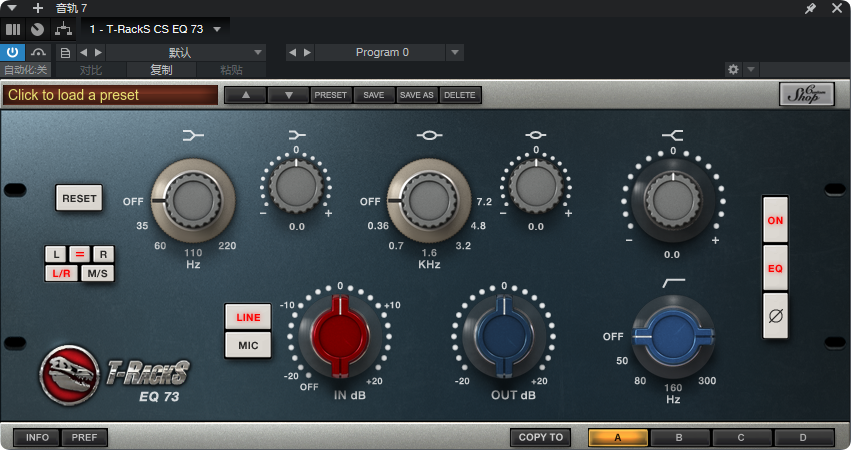Click the mid frequency KHz selector knob
The image size is (851, 450).
(x=429, y=201)
